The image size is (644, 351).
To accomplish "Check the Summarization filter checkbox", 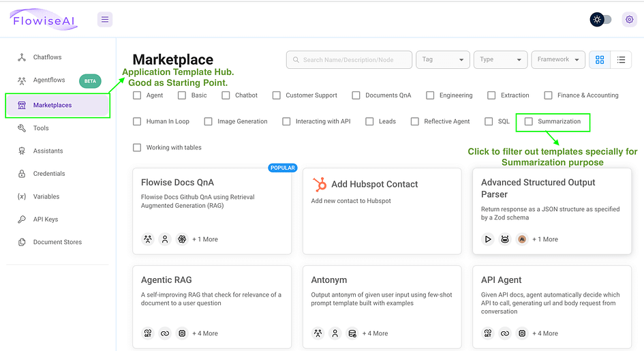I will (529, 121).
